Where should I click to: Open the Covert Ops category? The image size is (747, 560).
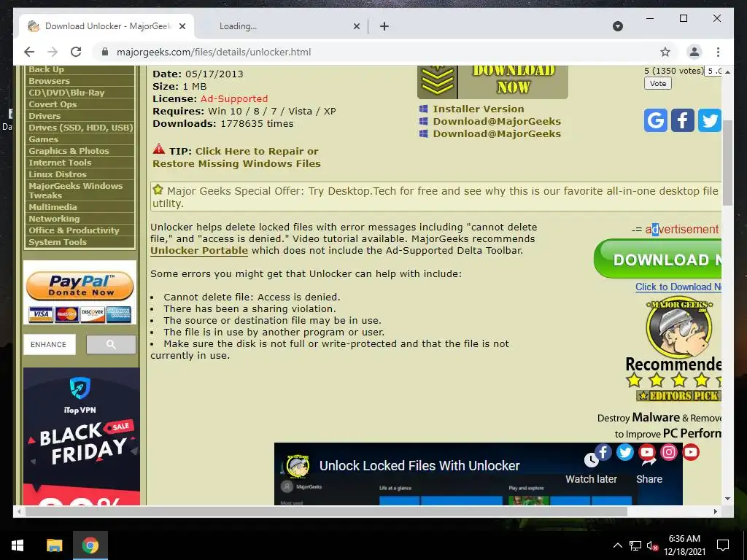(x=53, y=104)
